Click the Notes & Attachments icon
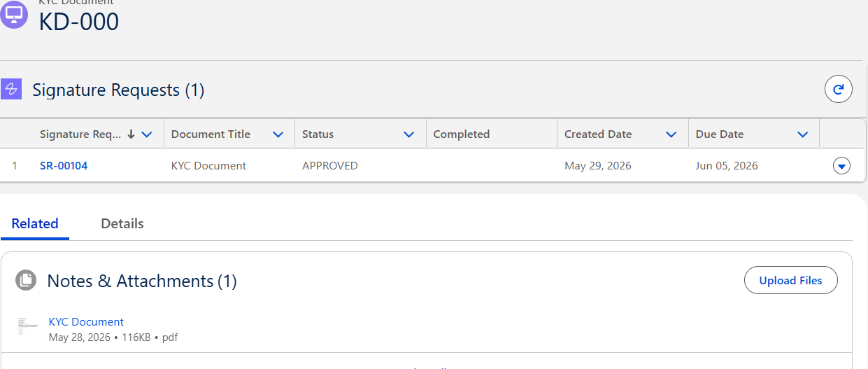 pyautogui.click(x=27, y=281)
